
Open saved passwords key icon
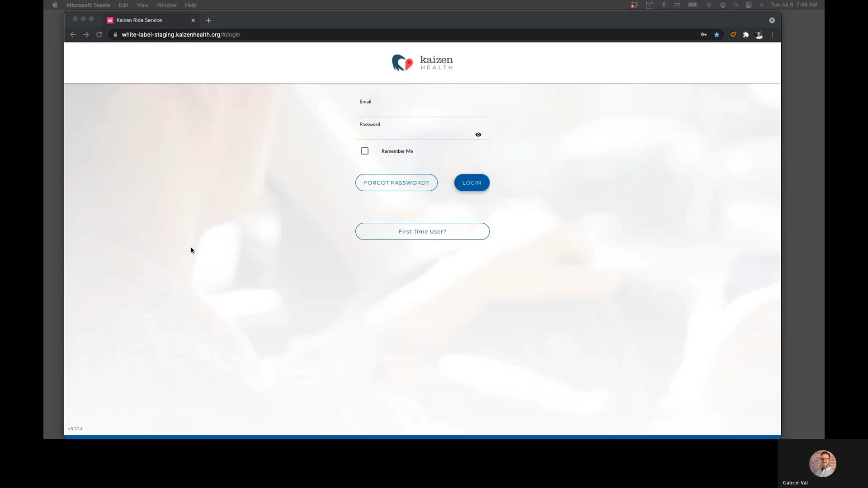[704, 35]
